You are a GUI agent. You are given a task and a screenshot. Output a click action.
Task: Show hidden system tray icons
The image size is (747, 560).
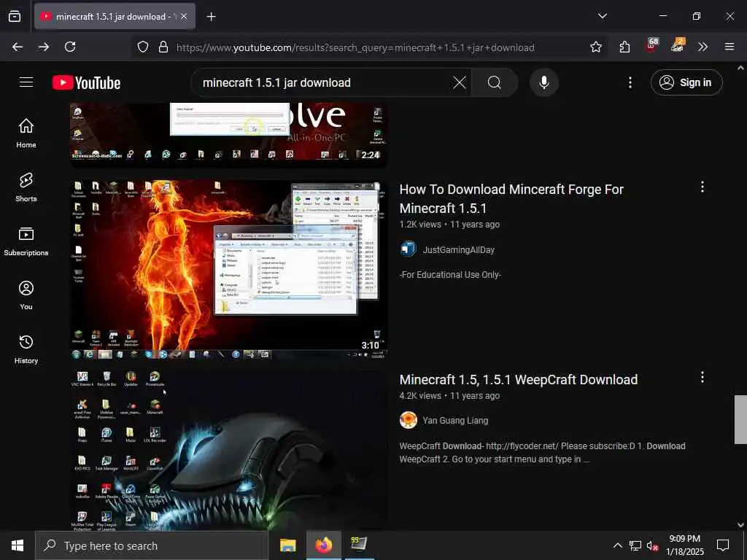[x=617, y=545]
